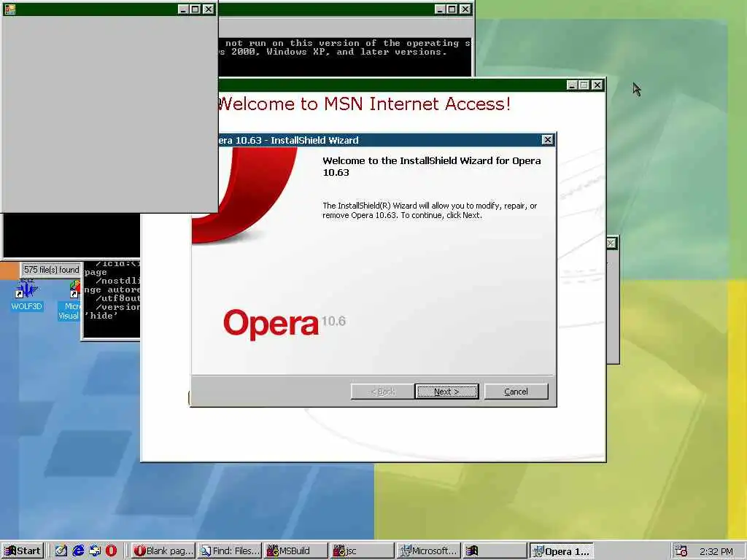Screen dimensions: 747x560
Task: Minimize the gray top-left window
Action: (x=183, y=9)
